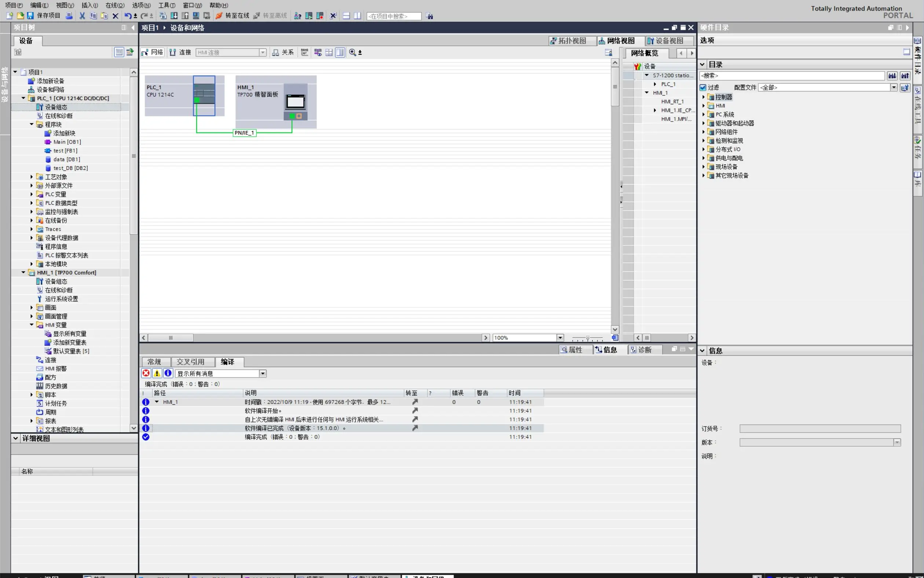
Task: Toggle error messages filter in compile tab
Action: [x=146, y=373]
